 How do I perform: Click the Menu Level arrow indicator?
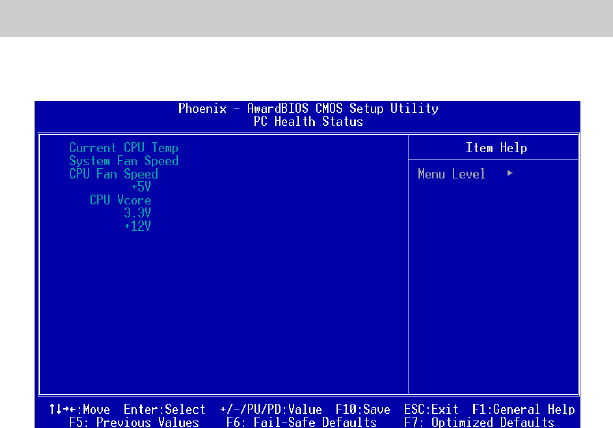tap(510, 173)
